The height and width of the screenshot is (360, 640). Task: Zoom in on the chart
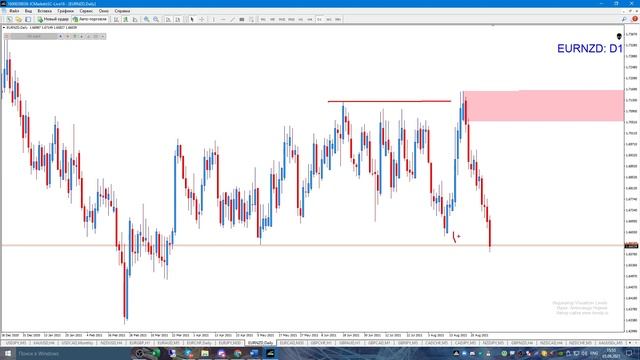tap(146, 19)
